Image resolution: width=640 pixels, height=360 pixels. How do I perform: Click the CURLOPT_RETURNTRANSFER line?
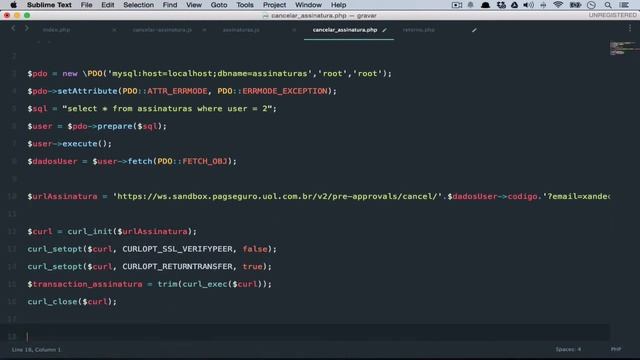(149, 267)
